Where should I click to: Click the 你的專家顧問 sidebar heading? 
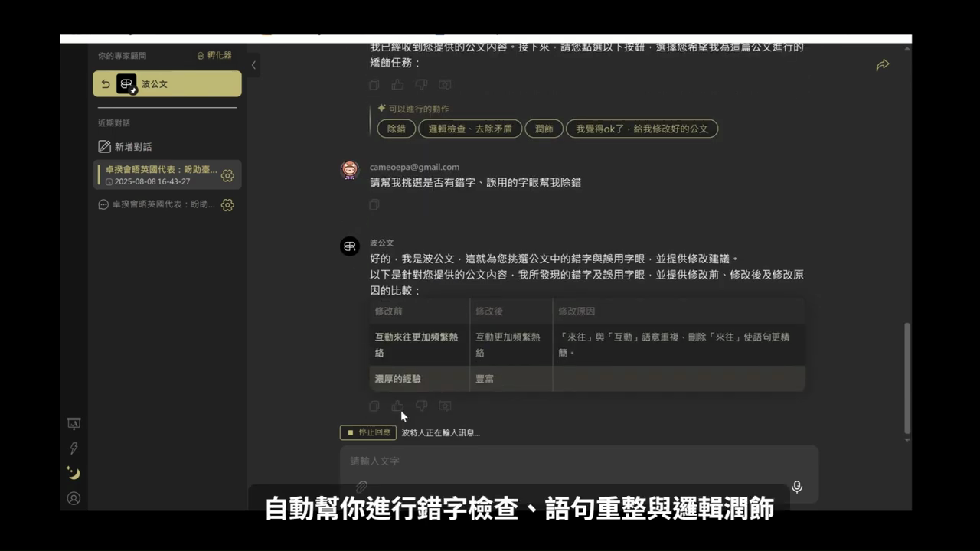tap(122, 56)
